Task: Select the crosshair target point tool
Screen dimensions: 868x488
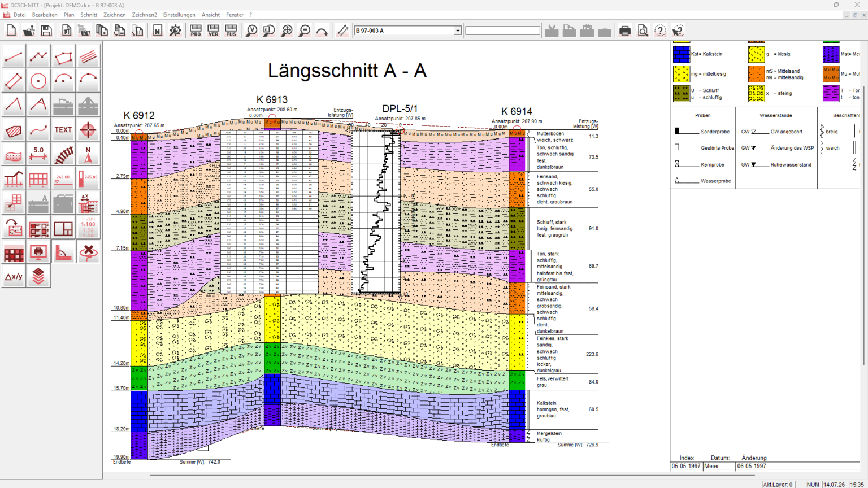Action: 88,130
